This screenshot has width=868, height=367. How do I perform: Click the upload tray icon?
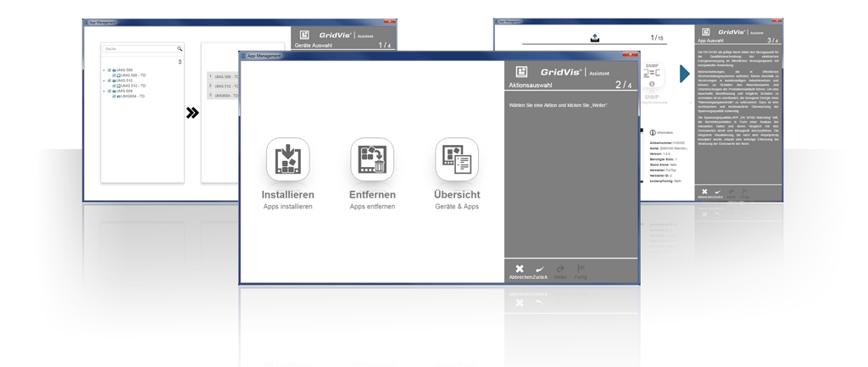[x=594, y=37]
